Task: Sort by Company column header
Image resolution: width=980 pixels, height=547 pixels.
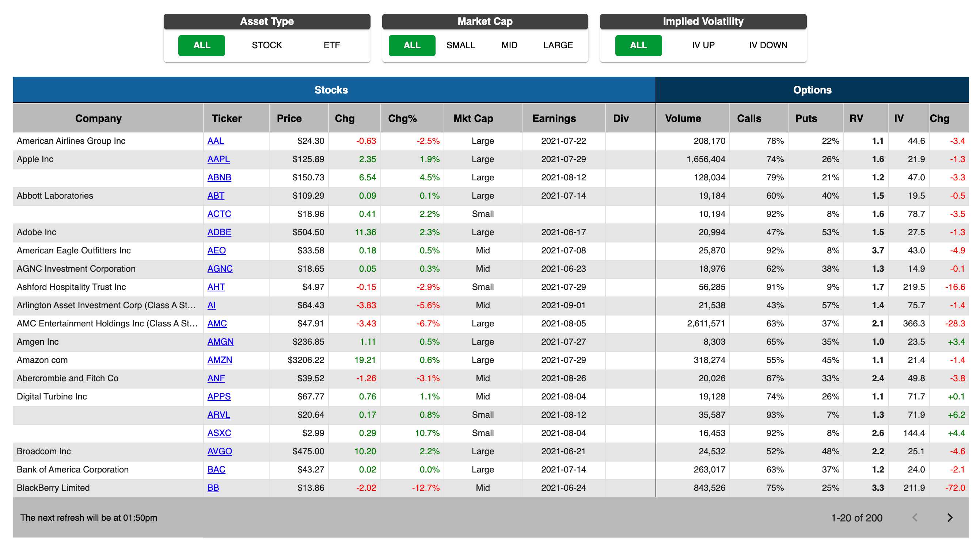Action: click(99, 118)
